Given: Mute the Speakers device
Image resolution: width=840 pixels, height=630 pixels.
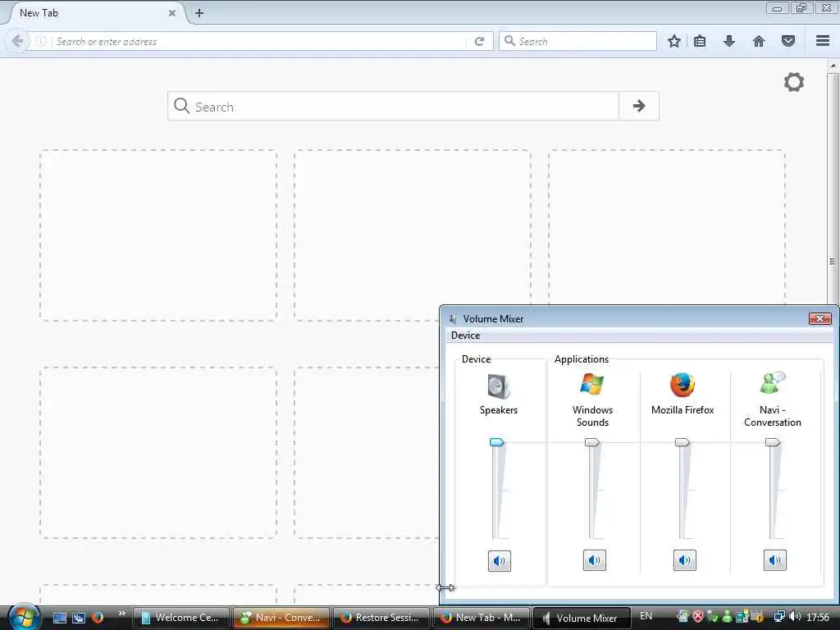Looking at the screenshot, I should pyautogui.click(x=500, y=561).
